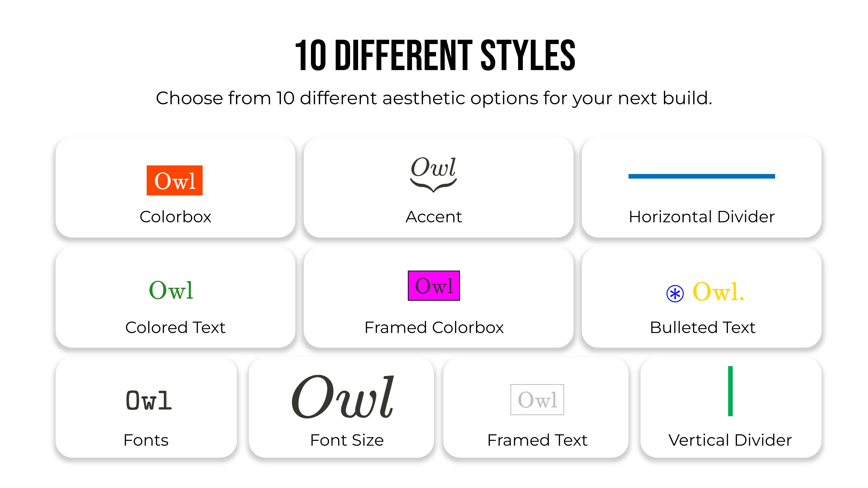Click the 10 Different Styles heading
This screenshot has height=488, width=868.
click(x=435, y=56)
